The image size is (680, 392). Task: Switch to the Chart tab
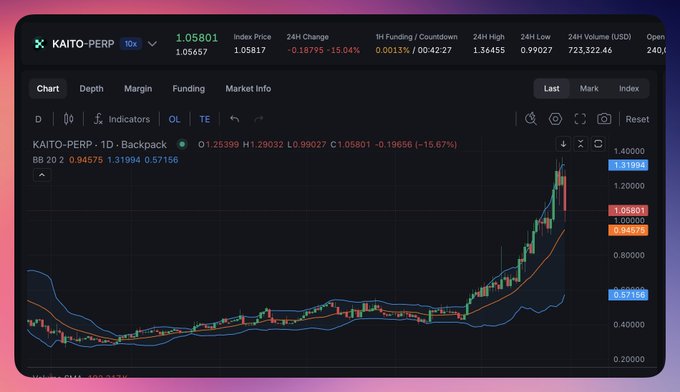click(48, 88)
